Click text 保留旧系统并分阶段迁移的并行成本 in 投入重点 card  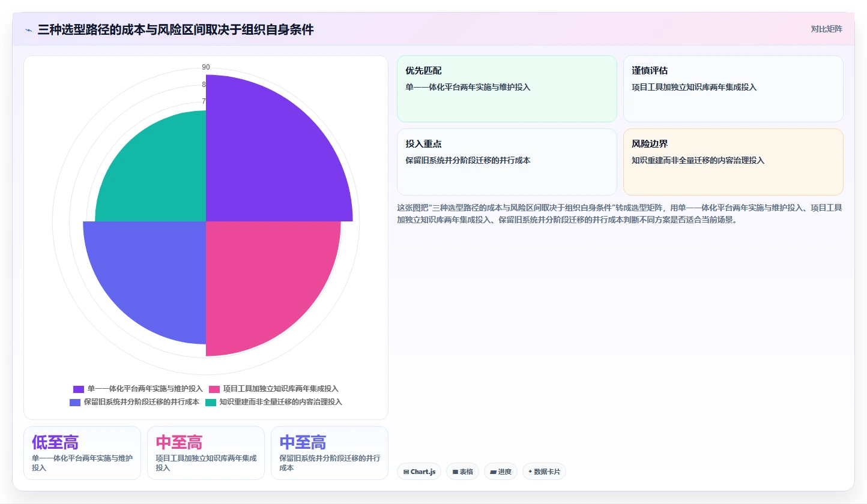click(468, 161)
